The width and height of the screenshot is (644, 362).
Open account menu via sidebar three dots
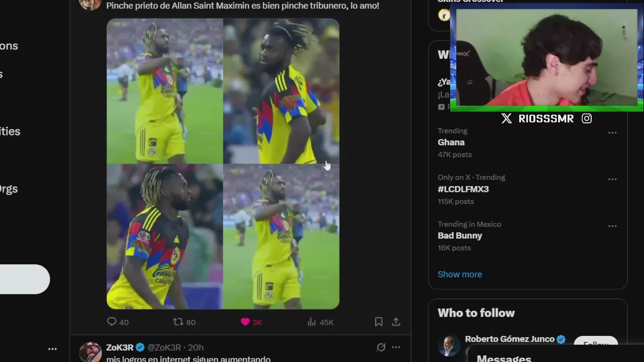tap(52, 348)
